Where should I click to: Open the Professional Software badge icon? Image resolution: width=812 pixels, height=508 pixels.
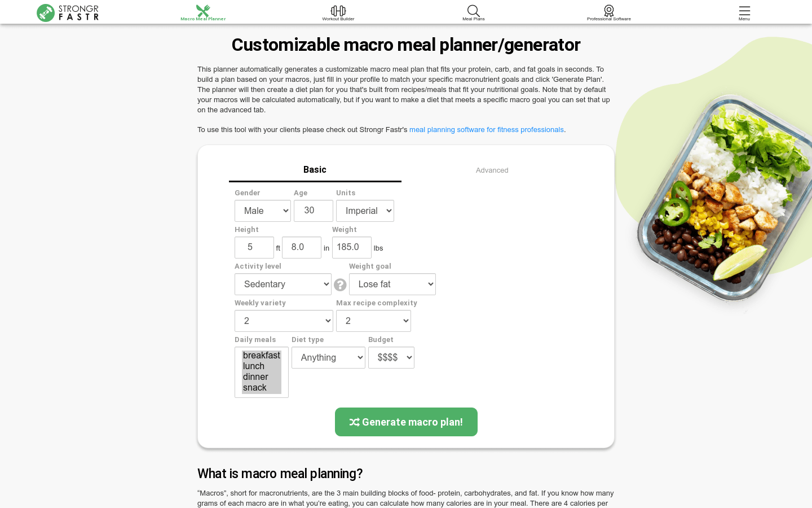(x=609, y=11)
